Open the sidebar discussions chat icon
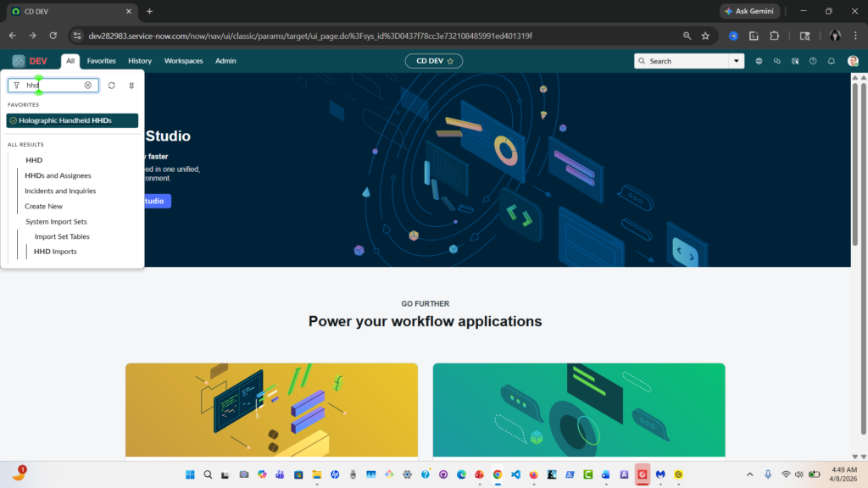 click(x=776, y=61)
